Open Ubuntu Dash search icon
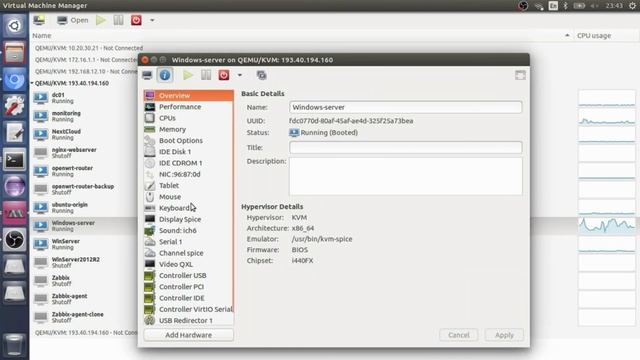The image size is (640, 360). [x=14, y=26]
